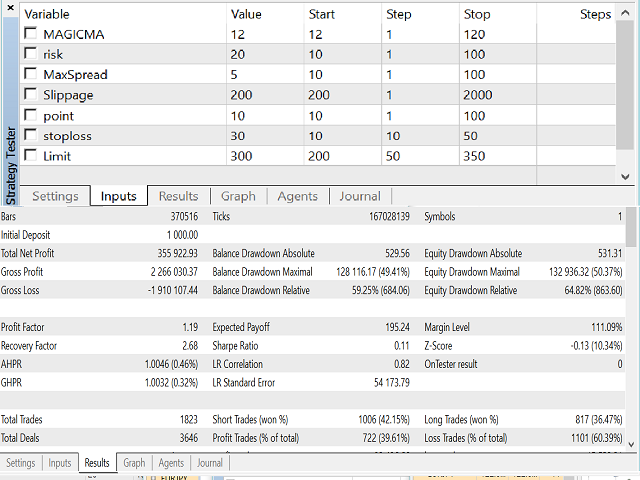
Task: Click the LR Correlation value 0.82
Action: (402, 364)
